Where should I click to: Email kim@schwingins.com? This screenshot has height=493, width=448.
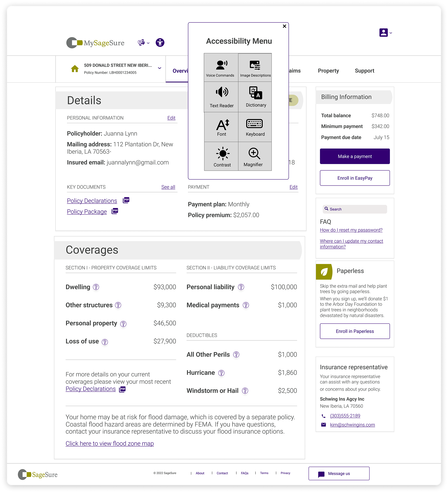(x=352, y=425)
